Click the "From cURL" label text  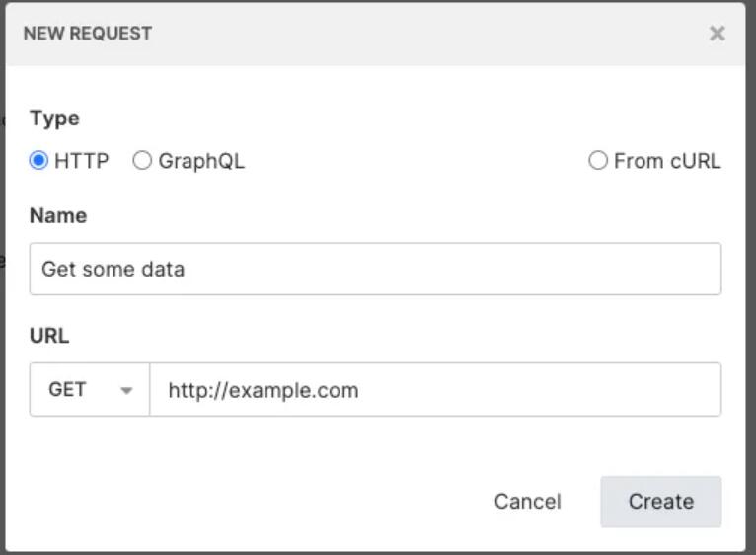[667, 161]
